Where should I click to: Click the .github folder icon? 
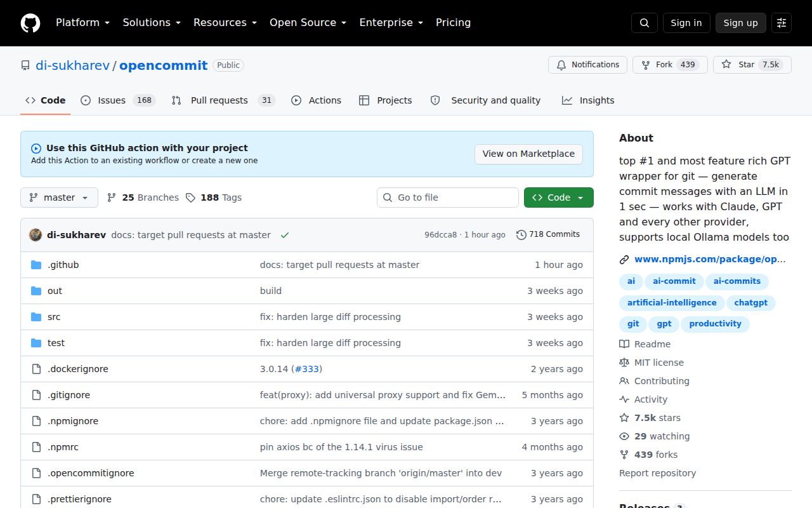[x=36, y=265]
